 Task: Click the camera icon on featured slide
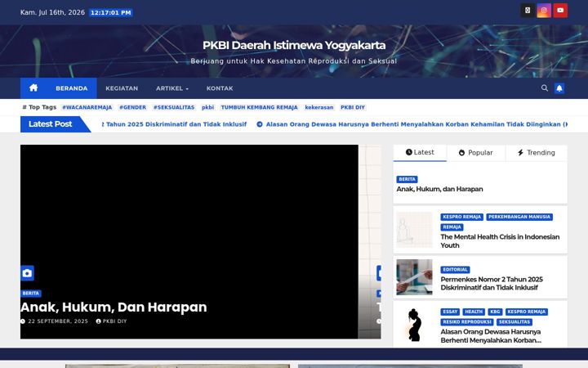(27, 273)
